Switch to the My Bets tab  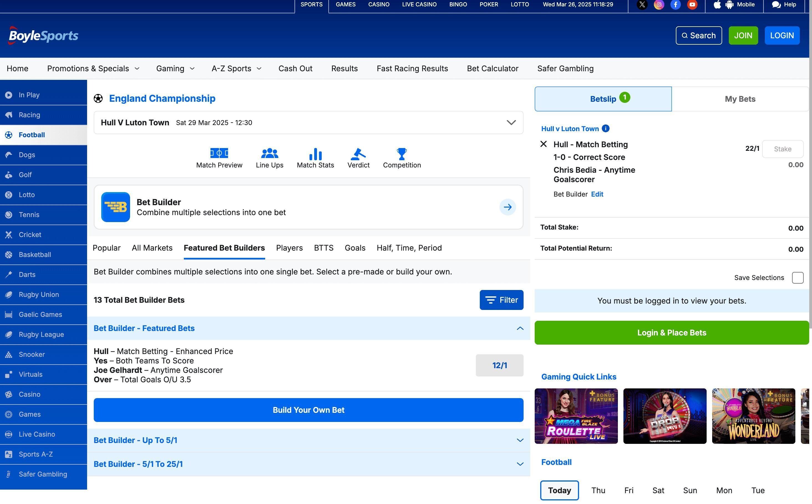pos(740,99)
